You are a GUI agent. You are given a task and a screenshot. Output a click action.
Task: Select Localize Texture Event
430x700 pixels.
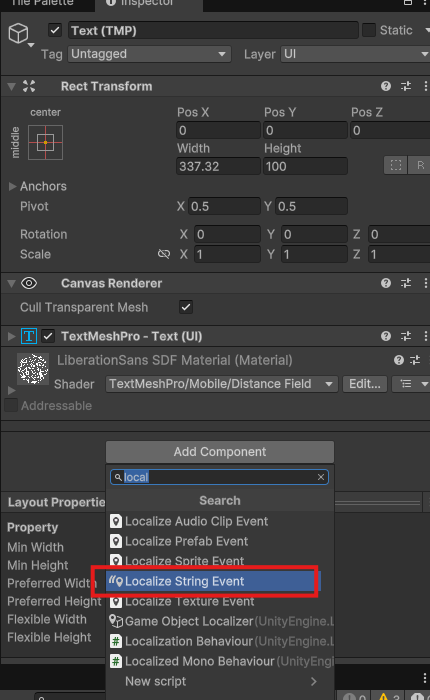point(220,601)
